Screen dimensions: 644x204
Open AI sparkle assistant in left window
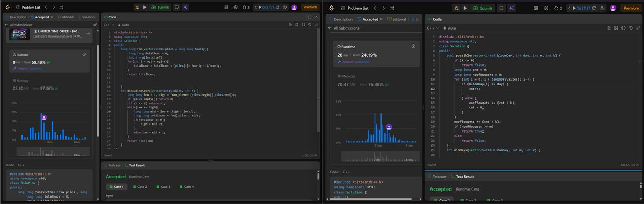(x=185, y=8)
